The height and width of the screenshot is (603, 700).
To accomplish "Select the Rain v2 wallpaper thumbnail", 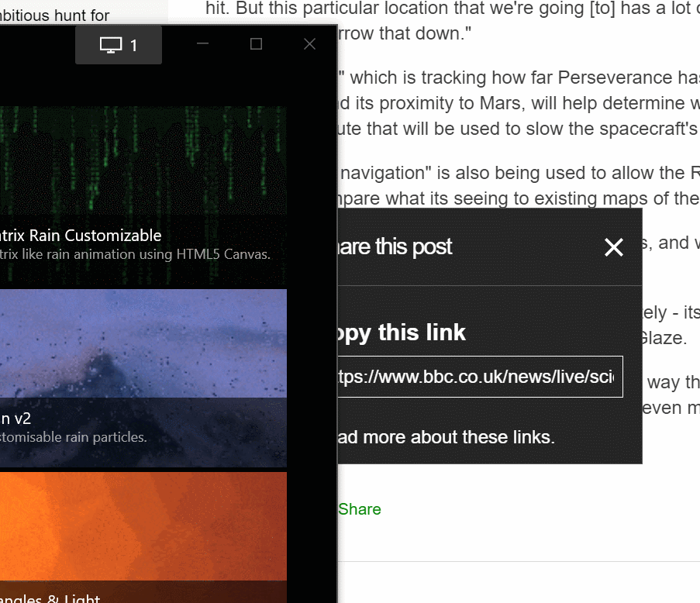I will 143,378.
